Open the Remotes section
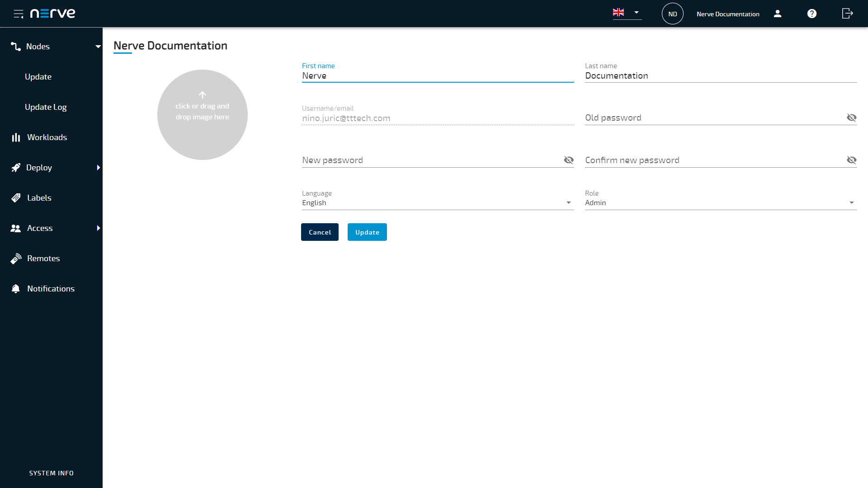Viewport: 868px width, 488px height. [43, 258]
